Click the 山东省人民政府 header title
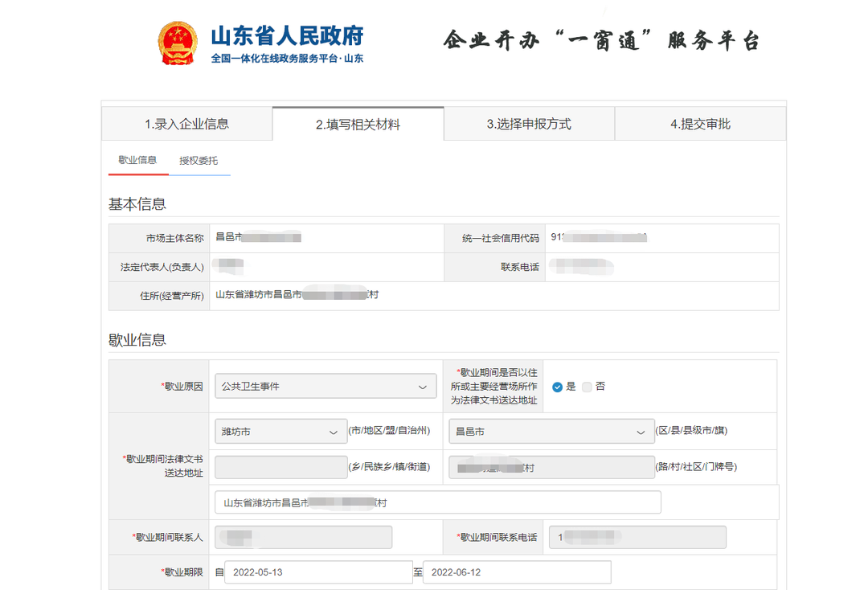The width and height of the screenshot is (868, 590). (x=287, y=35)
